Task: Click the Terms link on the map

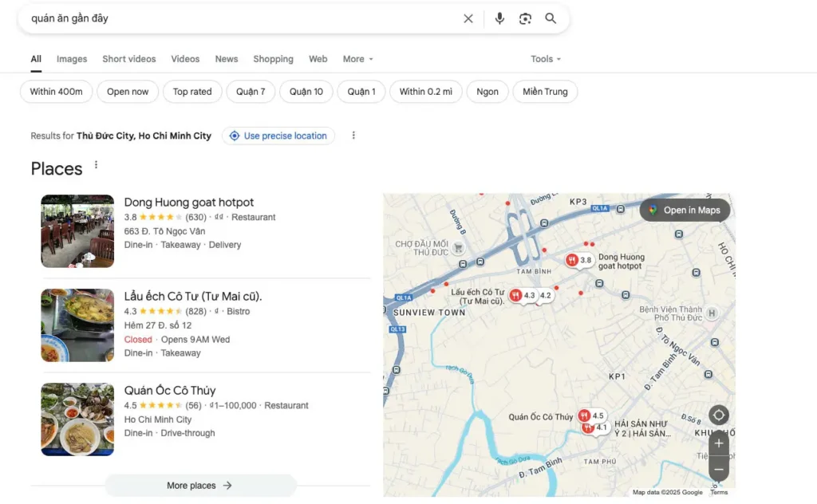Action: tap(719, 492)
